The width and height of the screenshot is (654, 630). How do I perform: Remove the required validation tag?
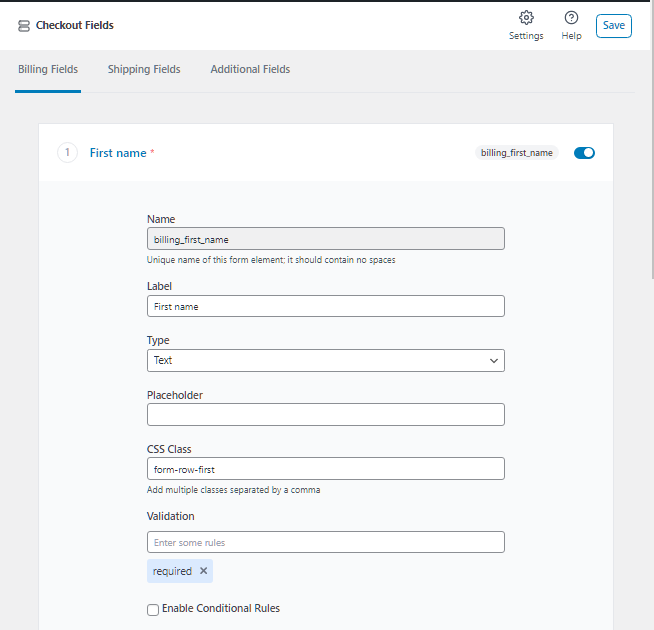pyautogui.click(x=204, y=571)
